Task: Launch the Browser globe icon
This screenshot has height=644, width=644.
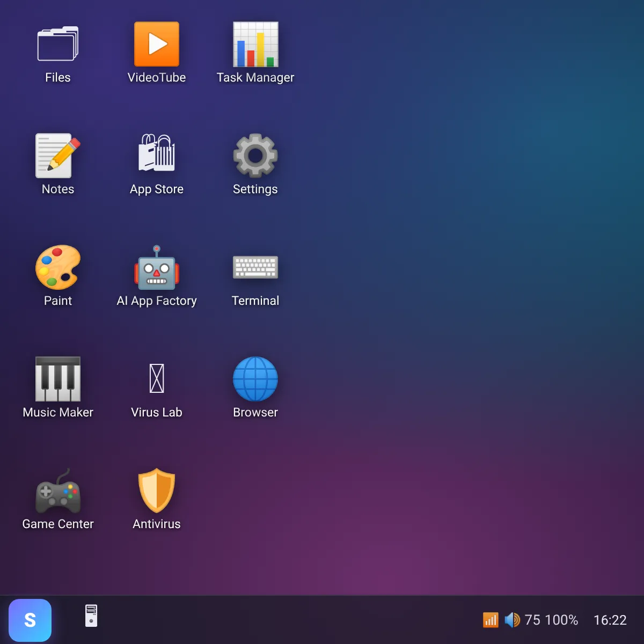Action: [x=255, y=379]
